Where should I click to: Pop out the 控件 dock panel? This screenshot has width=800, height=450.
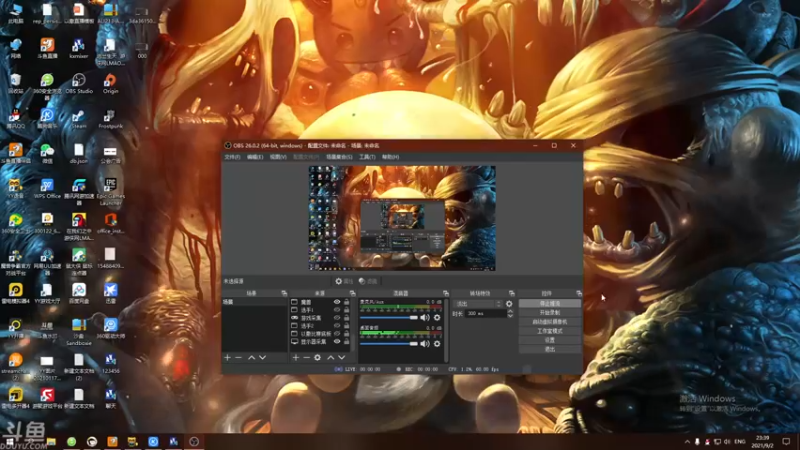point(579,293)
